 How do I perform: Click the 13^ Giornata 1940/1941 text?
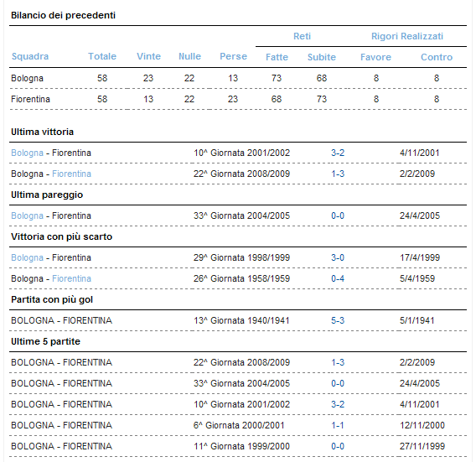pyautogui.click(x=241, y=320)
